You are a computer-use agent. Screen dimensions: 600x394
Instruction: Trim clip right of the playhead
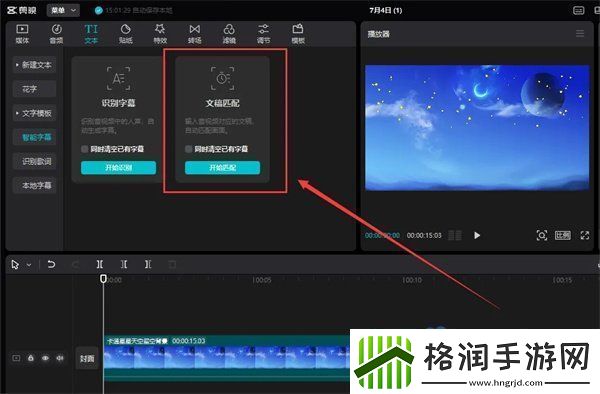pos(148,264)
